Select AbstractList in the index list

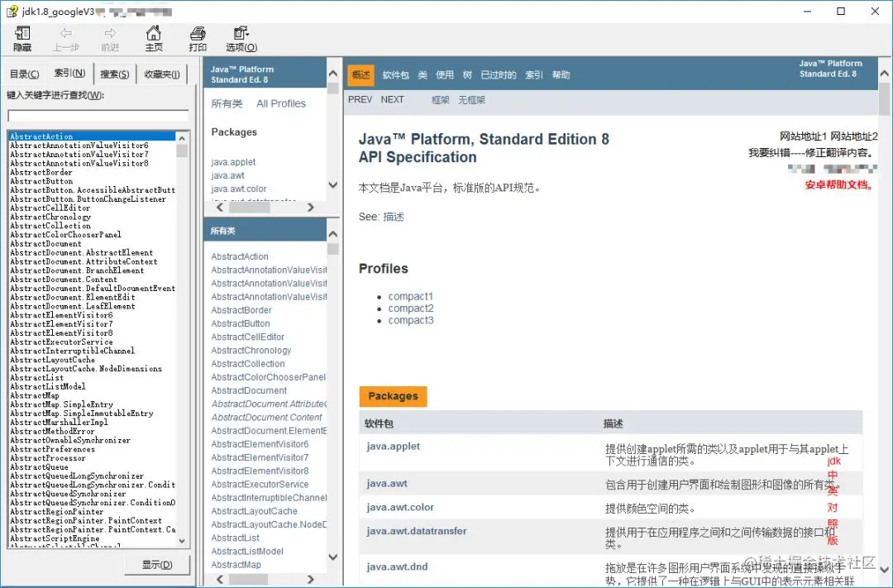37,377
